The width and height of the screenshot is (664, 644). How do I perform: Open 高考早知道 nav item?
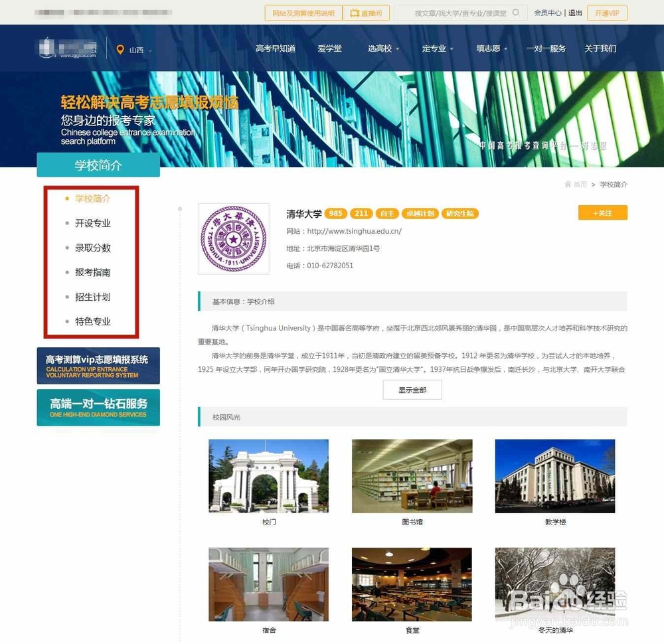tap(276, 48)
